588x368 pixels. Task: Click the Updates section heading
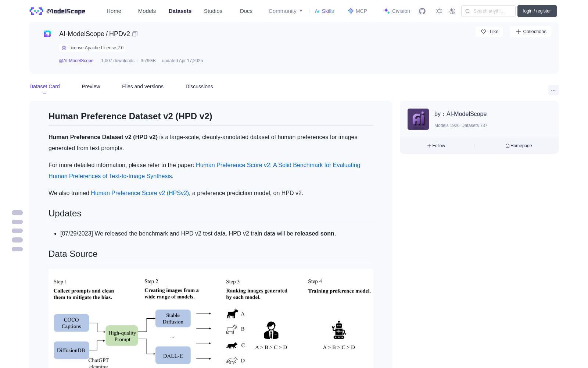[65, 213]
